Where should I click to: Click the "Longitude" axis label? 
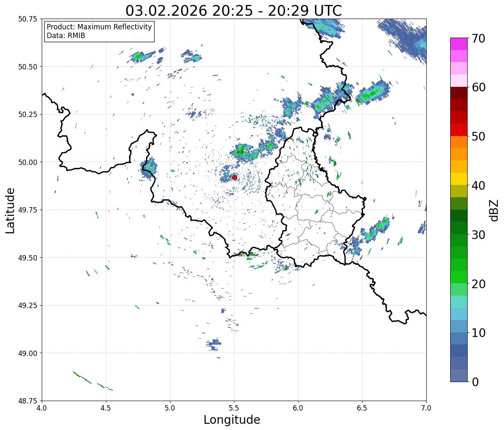pos(232,420)
